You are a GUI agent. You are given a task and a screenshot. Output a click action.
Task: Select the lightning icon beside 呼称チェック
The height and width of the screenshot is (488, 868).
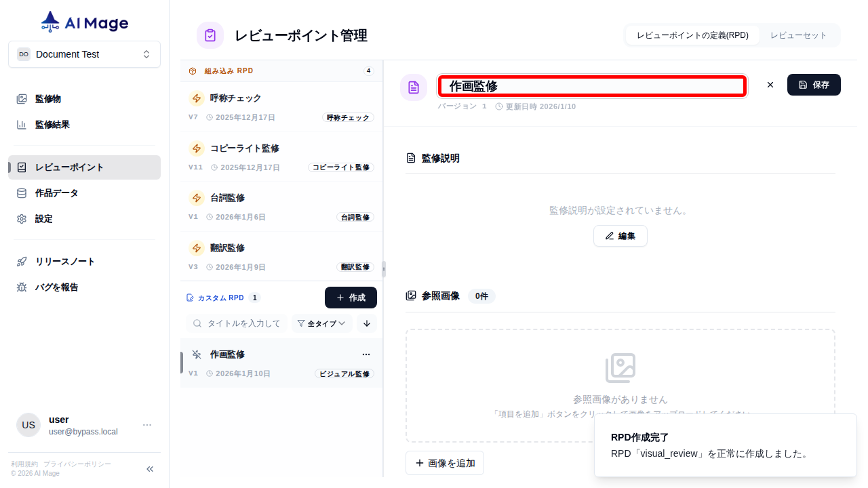[195, 98]
